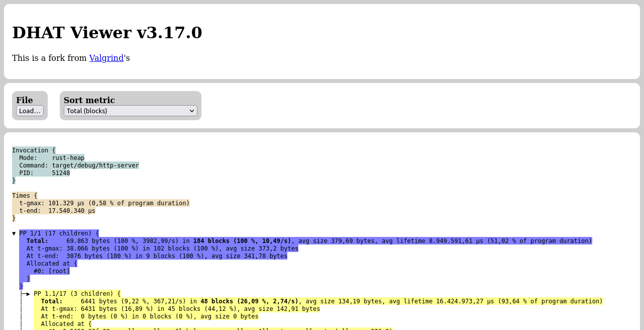Viewport: 644px width, 330px height.
Task: Click the Mode: rust-heap line
Action: tap(48, 158)
